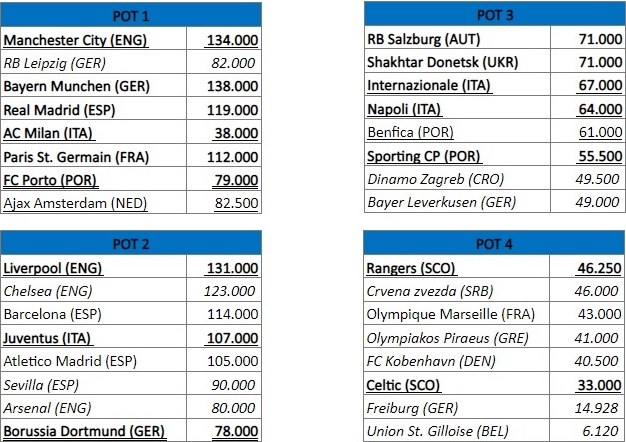This screenshot has width=626, height=442.
Task: Select the POT 2 header cell
Action: pos(131,243)
